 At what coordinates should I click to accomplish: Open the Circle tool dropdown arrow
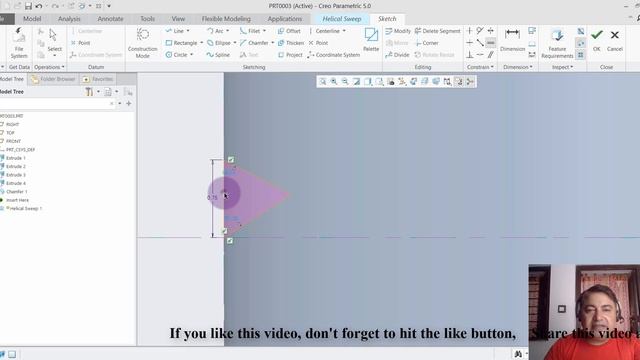[191, 55]
